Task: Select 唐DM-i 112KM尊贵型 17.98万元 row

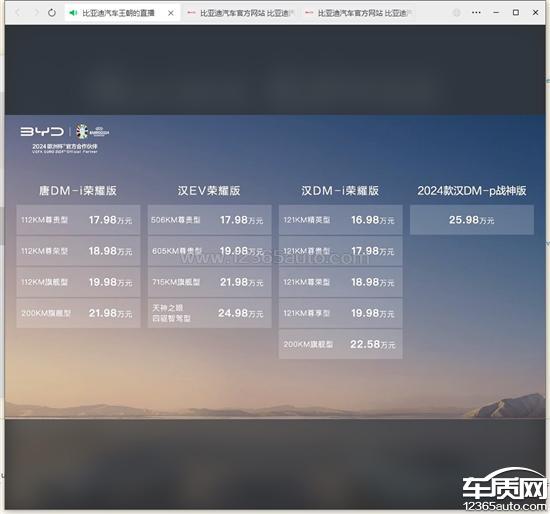Action: coord(78,220)
